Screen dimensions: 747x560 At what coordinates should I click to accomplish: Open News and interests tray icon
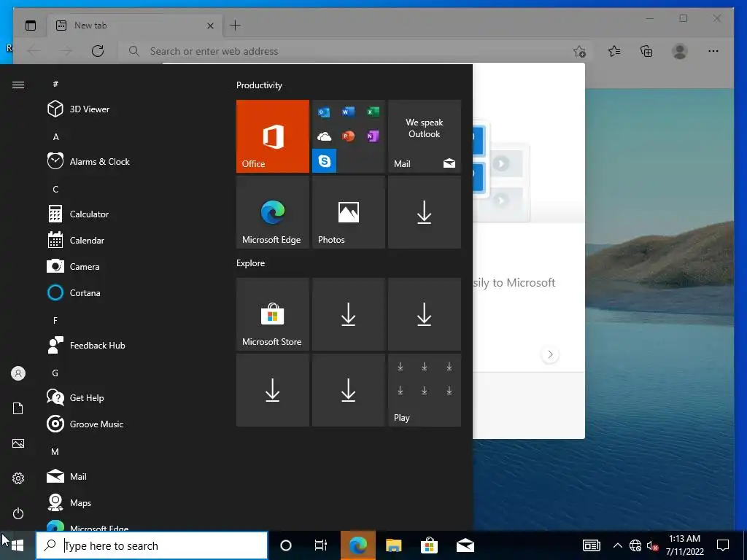(591, 545)
